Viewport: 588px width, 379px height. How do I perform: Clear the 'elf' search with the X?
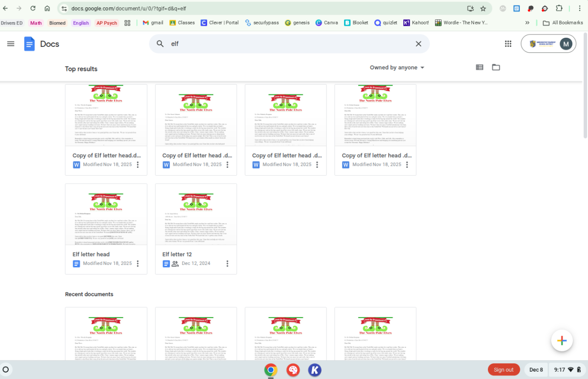(x=418, y=44)
